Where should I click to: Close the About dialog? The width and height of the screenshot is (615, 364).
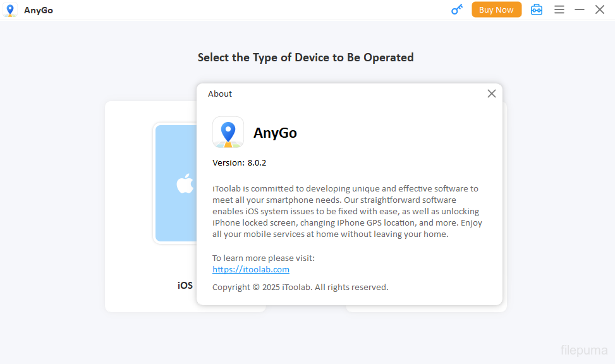pyautogui.click(x=491, y=94)
